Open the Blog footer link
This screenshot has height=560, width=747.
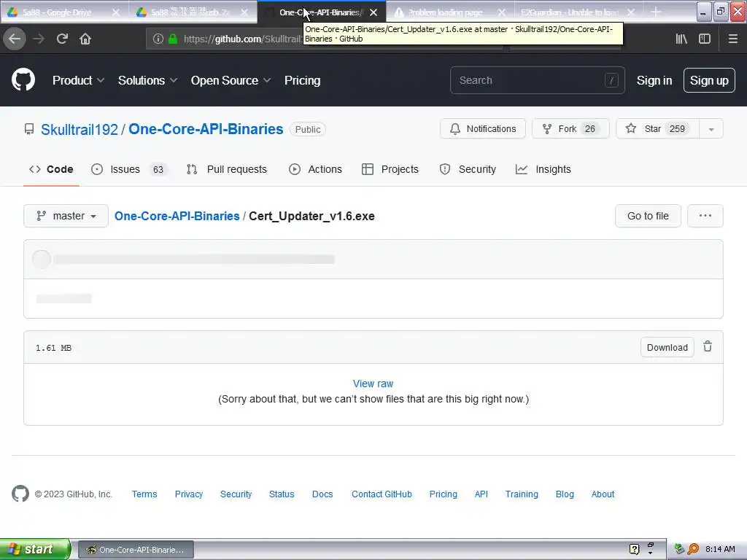[x=565, y=494]
